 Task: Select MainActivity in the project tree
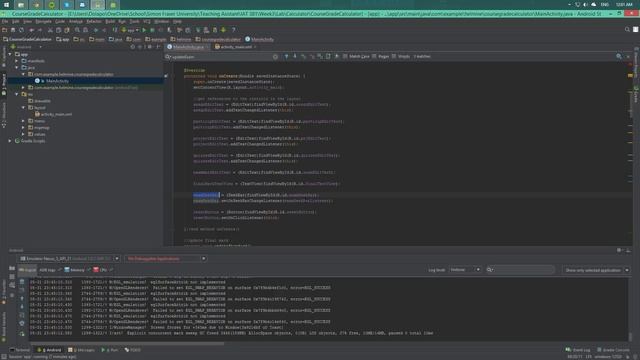(x=58, y=81)
